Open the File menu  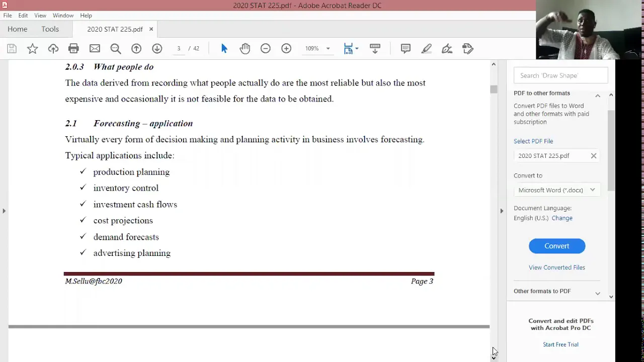click(x=8, y=16)
